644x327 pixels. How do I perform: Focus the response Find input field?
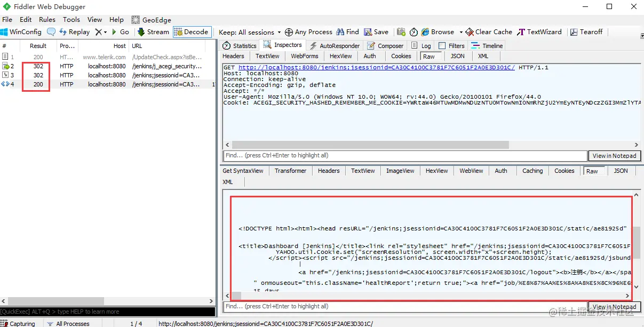click(x=404, y=307)
